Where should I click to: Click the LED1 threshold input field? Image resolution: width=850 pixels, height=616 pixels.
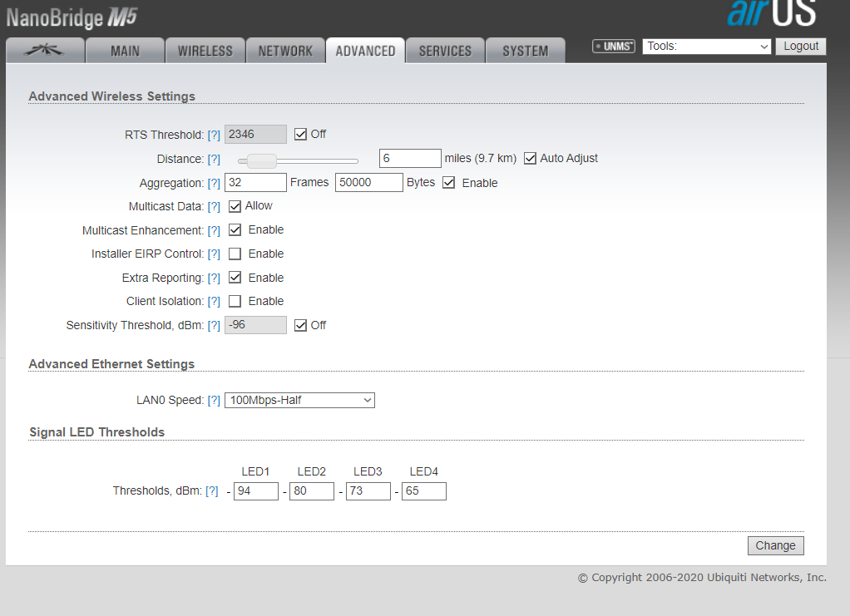point(255,491)
